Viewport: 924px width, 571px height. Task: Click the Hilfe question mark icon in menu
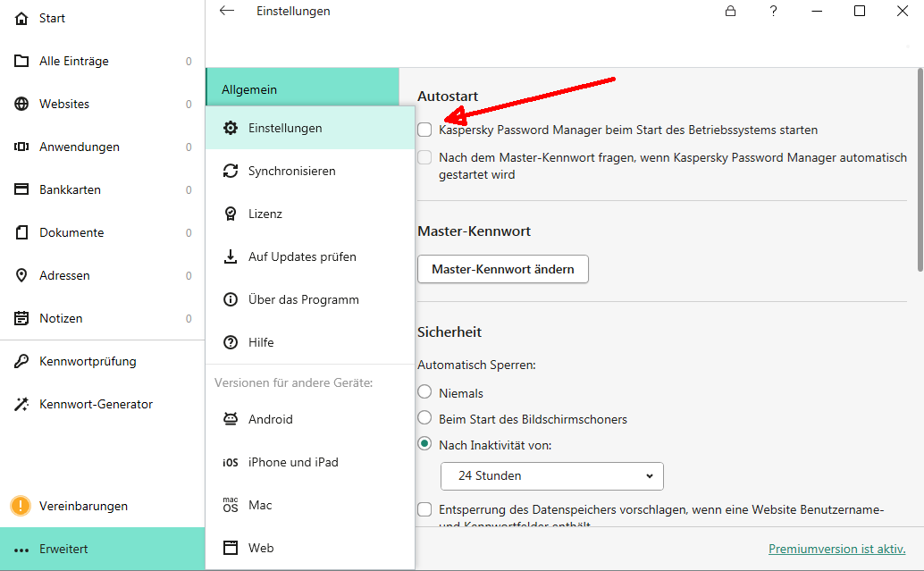(x=231, y=342)
